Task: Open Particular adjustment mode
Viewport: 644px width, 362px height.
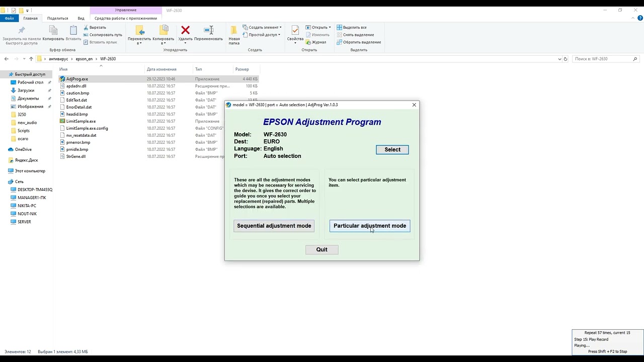Action: (370, 226)
